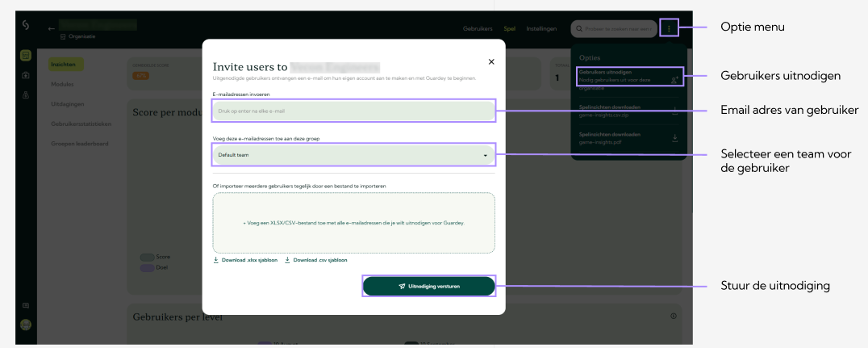
Task: Click the user avatar at the sidebar bottom
Action: click(26, 324)
